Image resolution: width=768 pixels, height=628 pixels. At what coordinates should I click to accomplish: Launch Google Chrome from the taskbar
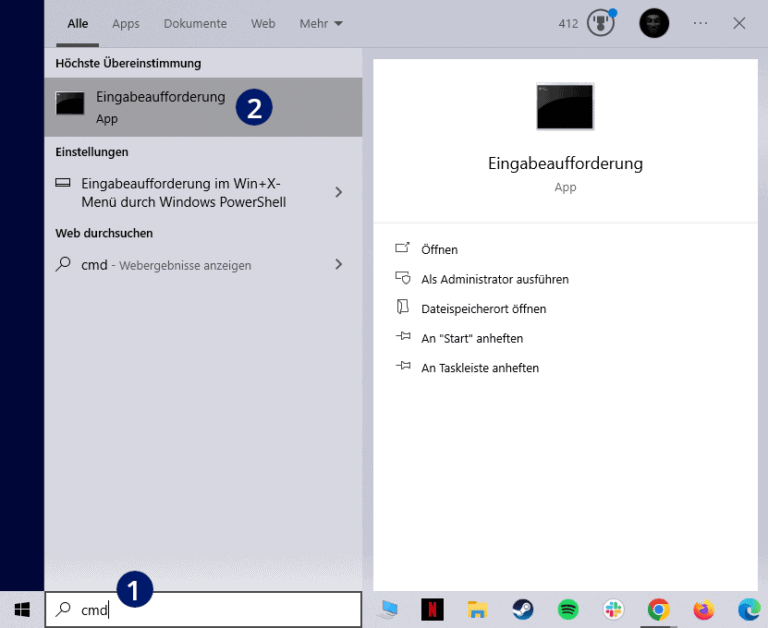pyautogui.click(x=658, y=609)
